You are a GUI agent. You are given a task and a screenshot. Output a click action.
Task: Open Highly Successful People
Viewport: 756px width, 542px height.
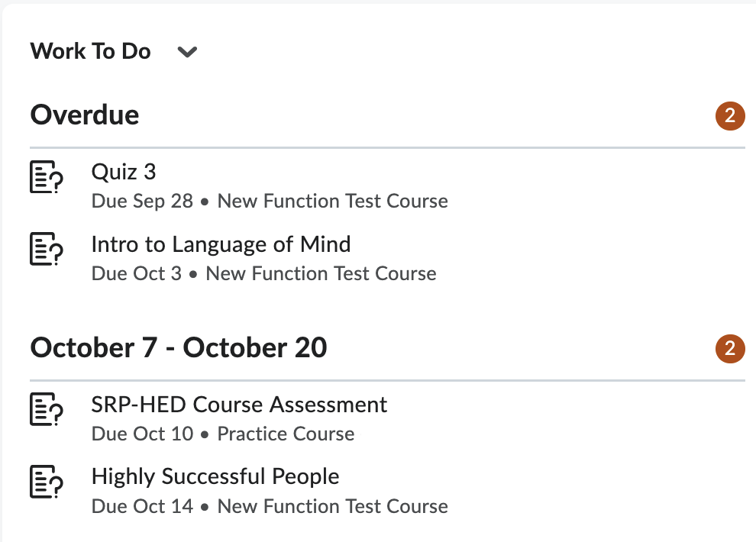215,477
